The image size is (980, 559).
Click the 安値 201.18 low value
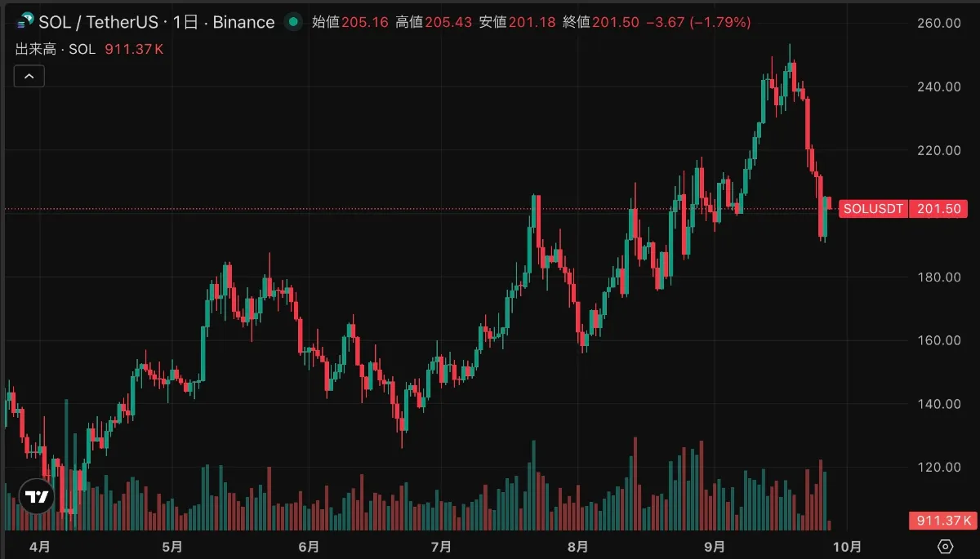pos(517,23)
